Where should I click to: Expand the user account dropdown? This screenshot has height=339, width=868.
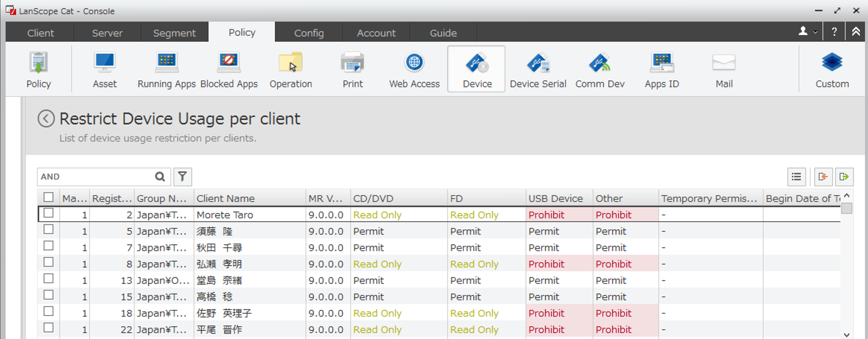(807, 32)
